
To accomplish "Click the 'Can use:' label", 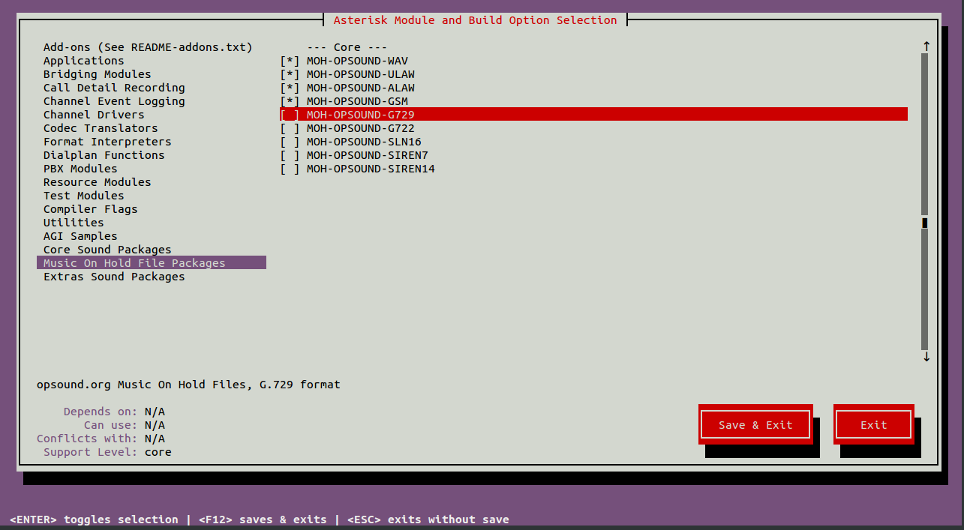I will (x=111, y=425).
